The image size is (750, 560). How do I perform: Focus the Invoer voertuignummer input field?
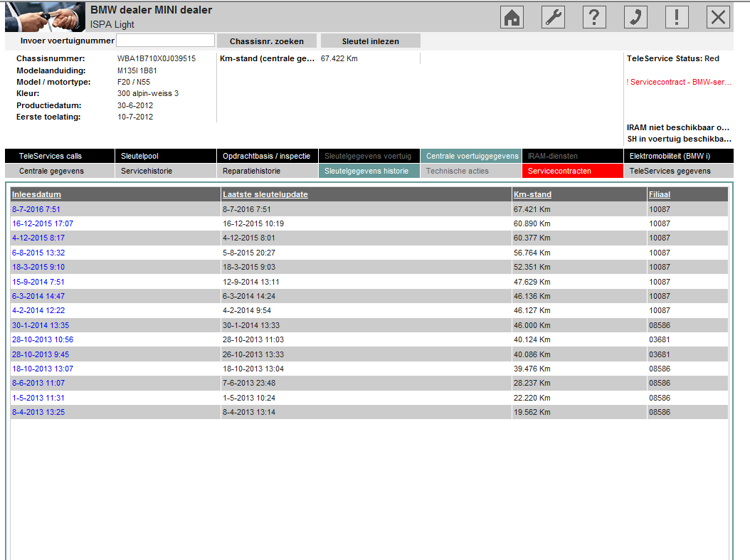pyautogui.click(x=166, y=41)
